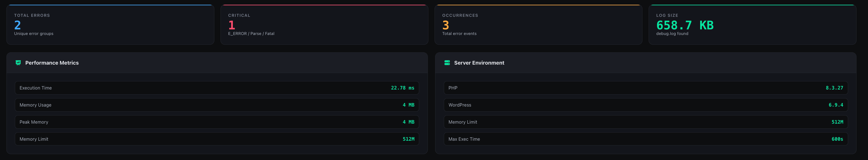Click the Memory Usage row label
The width and height of the screenshot is (868, 160).
coord(35,105)
